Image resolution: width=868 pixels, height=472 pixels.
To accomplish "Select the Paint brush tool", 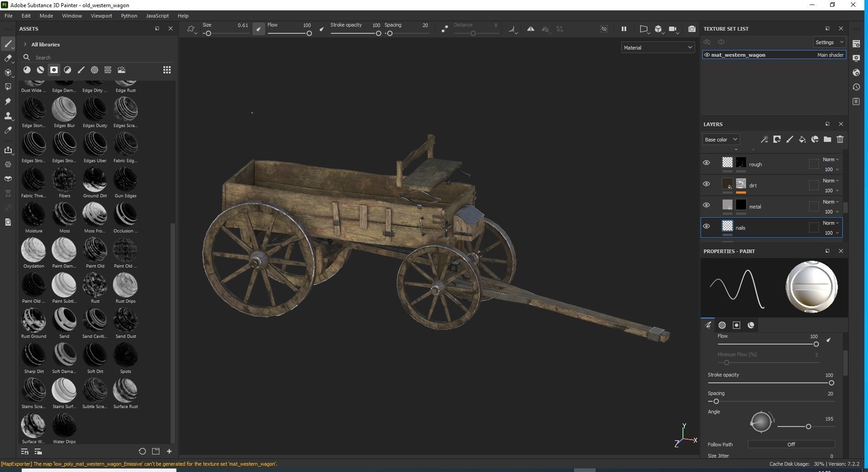I will click(8, 44).
